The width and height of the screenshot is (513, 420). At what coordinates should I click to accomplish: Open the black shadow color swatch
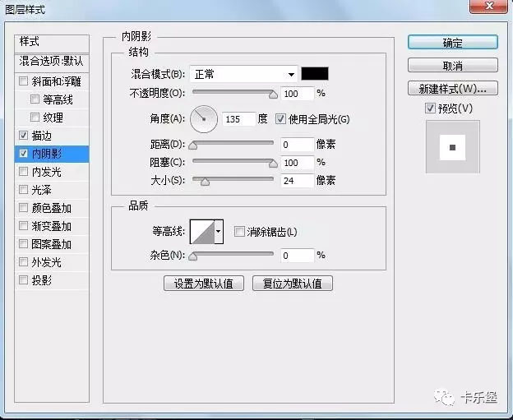pyautogui.click(x=314, y=74)
